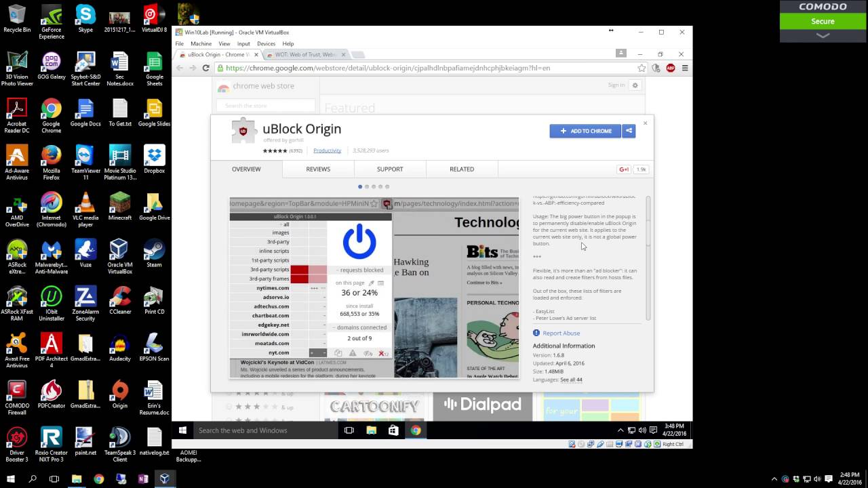The width and height of the screenshot is (868, 488).
Task: Click the guest Windows Start button
Action: (x=182, y=430)
